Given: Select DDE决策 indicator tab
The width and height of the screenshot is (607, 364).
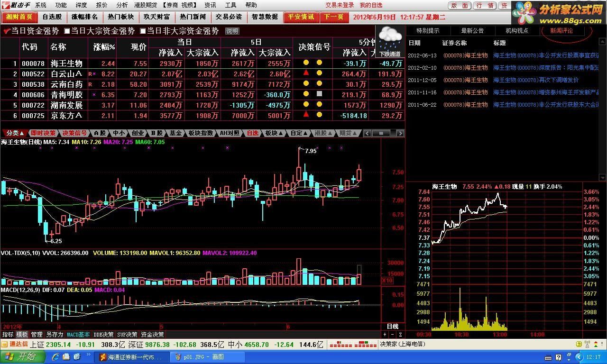Looking at the screenshot, I should click(x=103, y=335).
